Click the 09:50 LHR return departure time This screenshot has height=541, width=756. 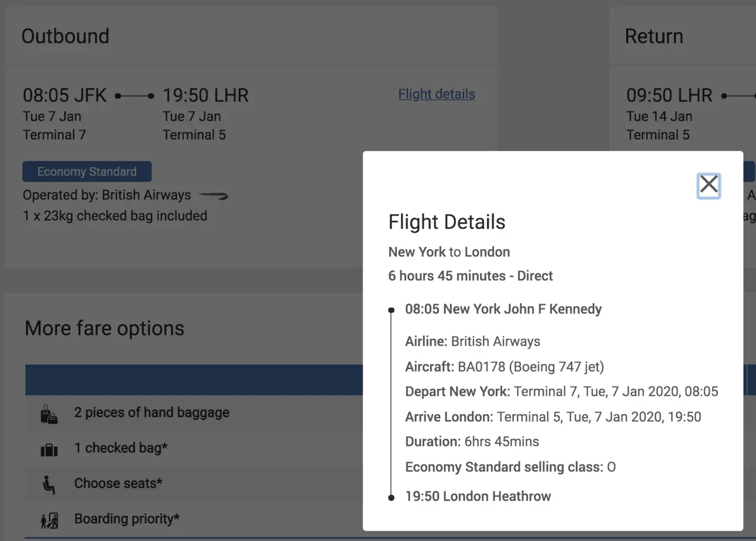click(x=669, y=96)
